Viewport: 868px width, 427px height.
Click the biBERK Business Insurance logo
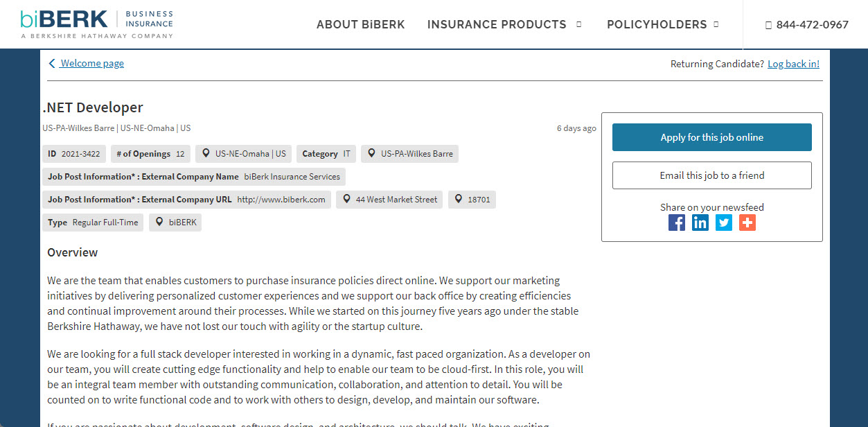[x=97, y=24]
